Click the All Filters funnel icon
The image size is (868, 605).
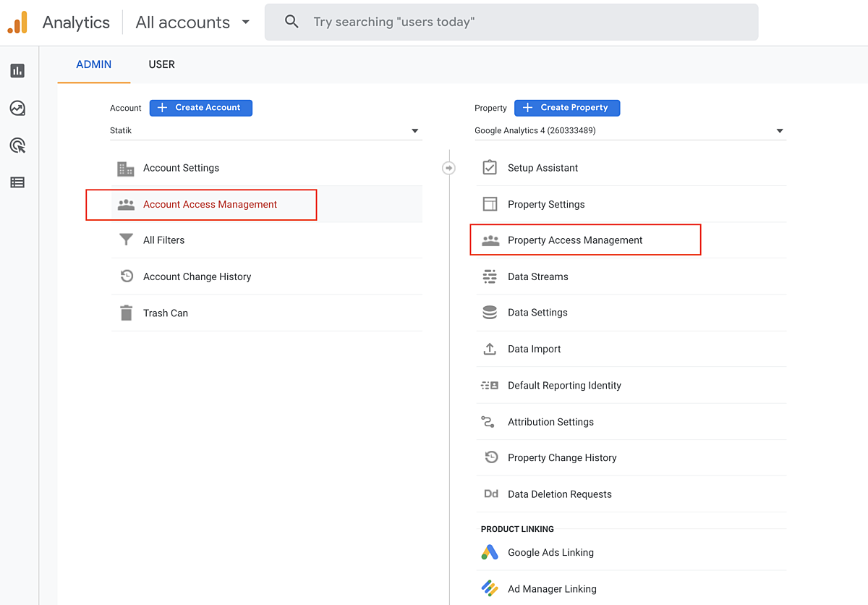tap(126, 240)
